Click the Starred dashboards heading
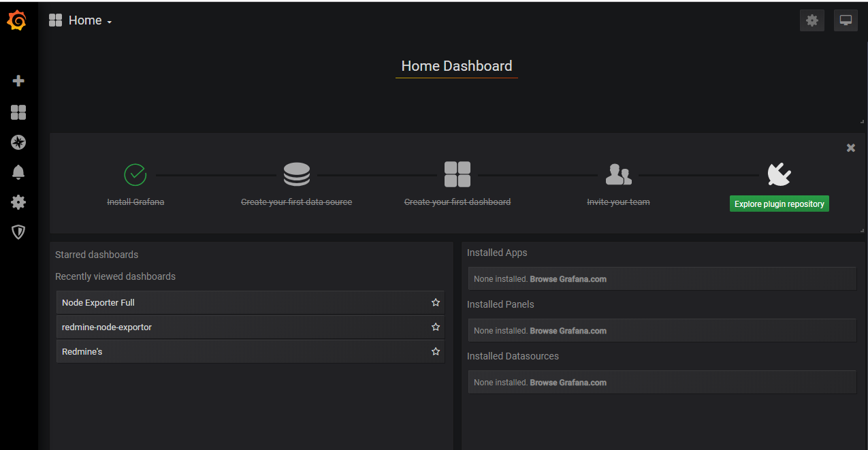This screenshot has height=450, width=868. pyautogui.click(x=97, y=255)
